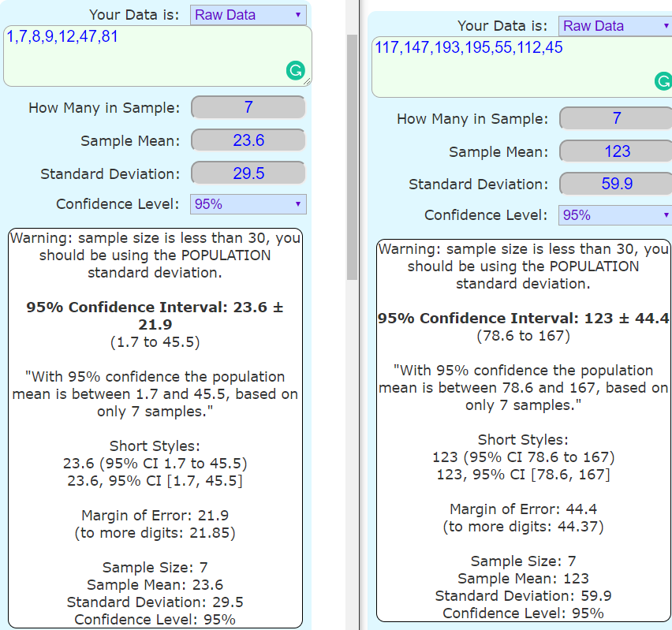This screenshot has width=672, height=630.
Task: Click the left 'Short Styles:' label
Action: coord(155,446)
